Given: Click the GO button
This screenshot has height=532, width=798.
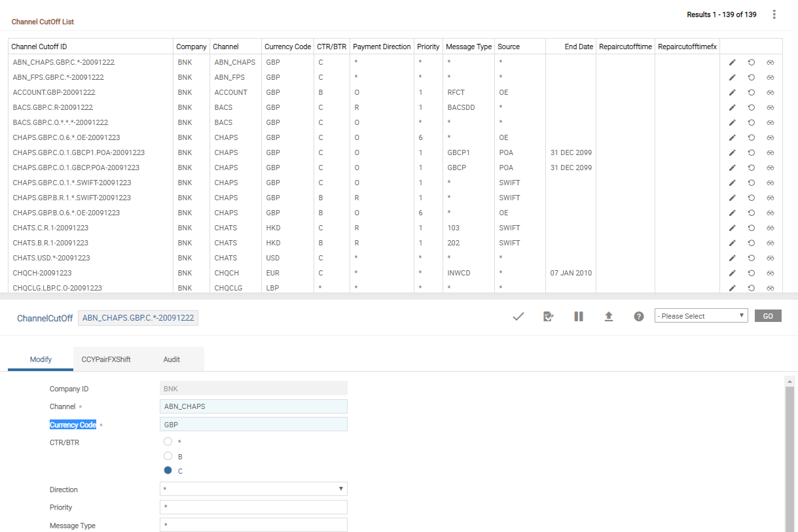Looking at the screenshot, I should 768,316.
